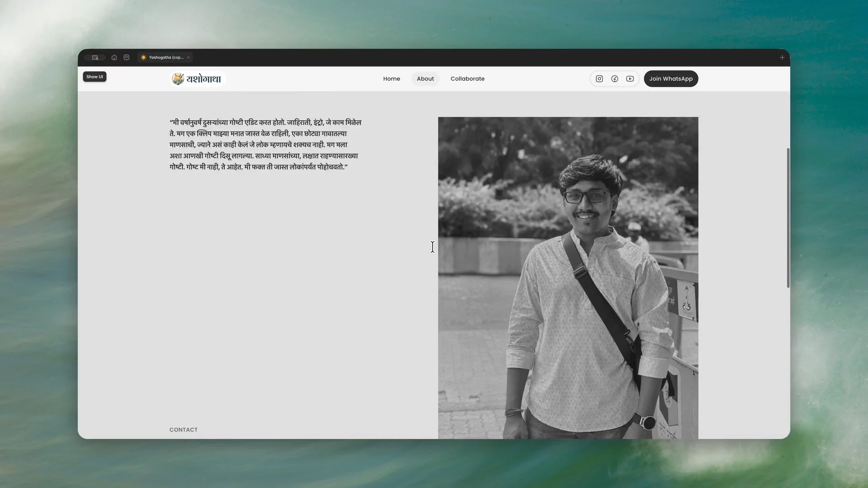
Task: Click the Join WhatsApp button
Action: [671, 79]
